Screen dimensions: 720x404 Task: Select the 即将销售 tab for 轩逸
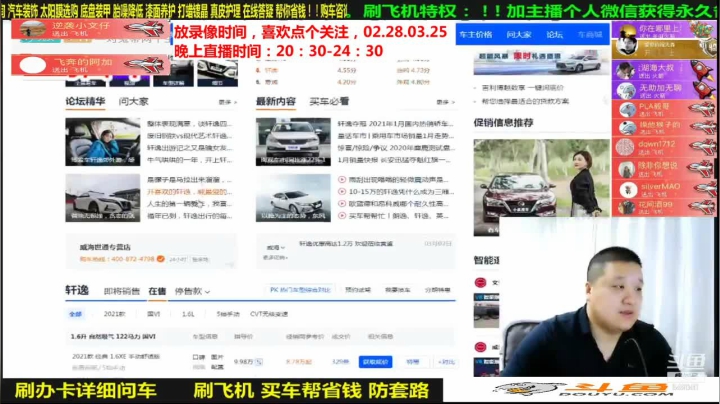tap(122, 291)
